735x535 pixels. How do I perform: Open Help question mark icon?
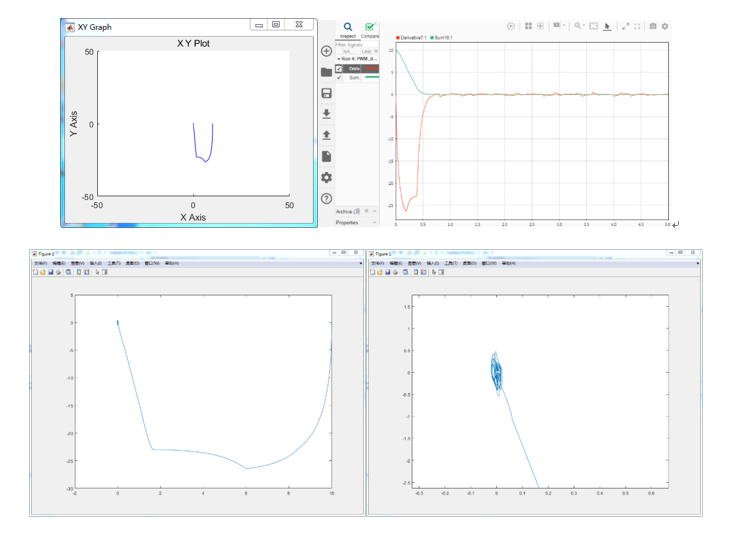coord(326,198)
